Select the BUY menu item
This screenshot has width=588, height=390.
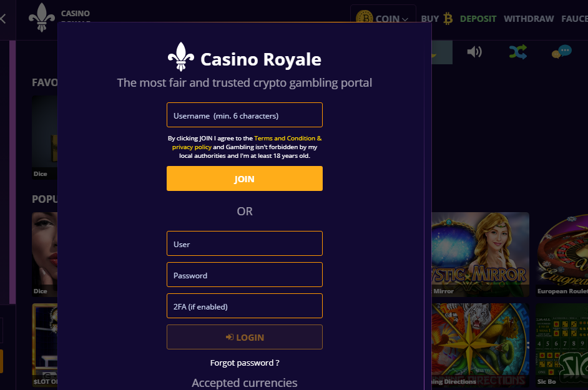coord(429,19)
